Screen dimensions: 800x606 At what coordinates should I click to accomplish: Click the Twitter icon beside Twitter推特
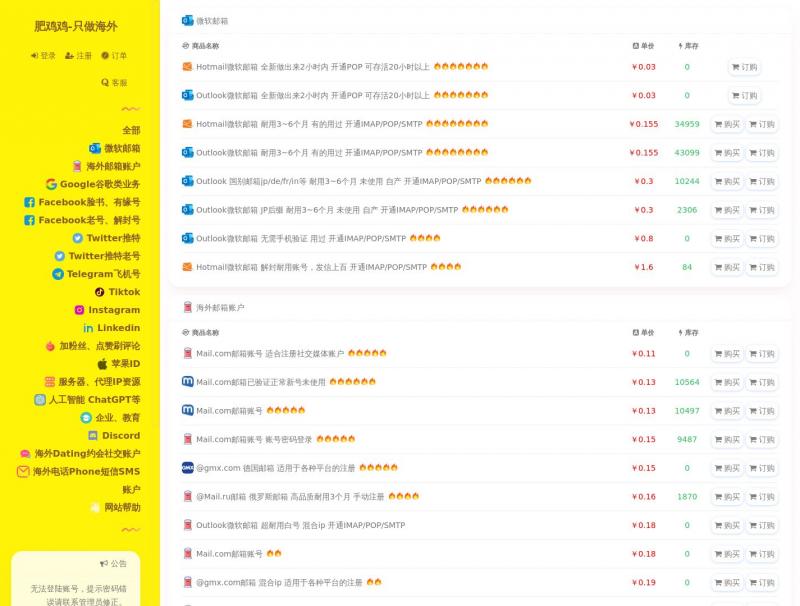(78, 238)
